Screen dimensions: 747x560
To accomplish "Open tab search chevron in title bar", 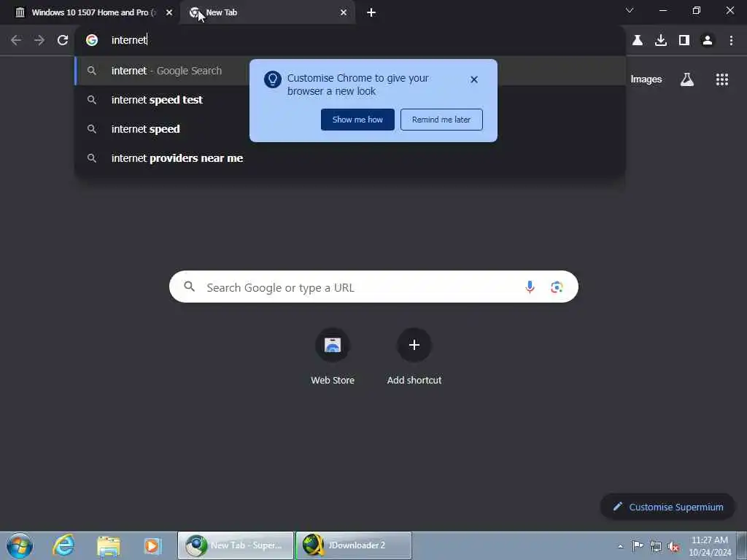I will click(x=630, y=10).
